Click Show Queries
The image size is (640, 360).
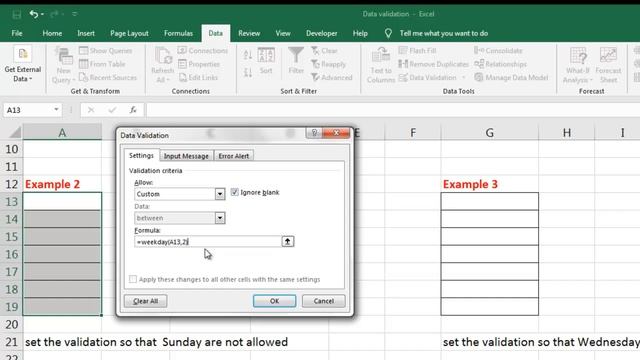[106, 51]
